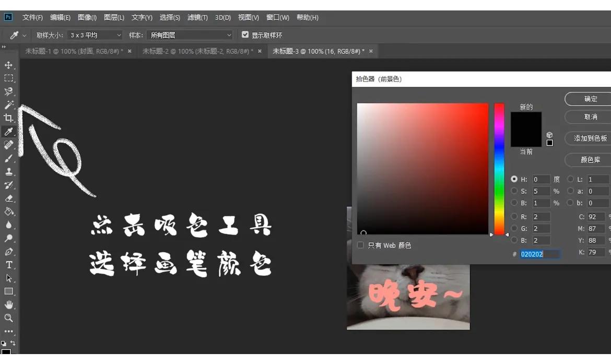
Task: Activate the Crop tool
Action: click(8, 118)
